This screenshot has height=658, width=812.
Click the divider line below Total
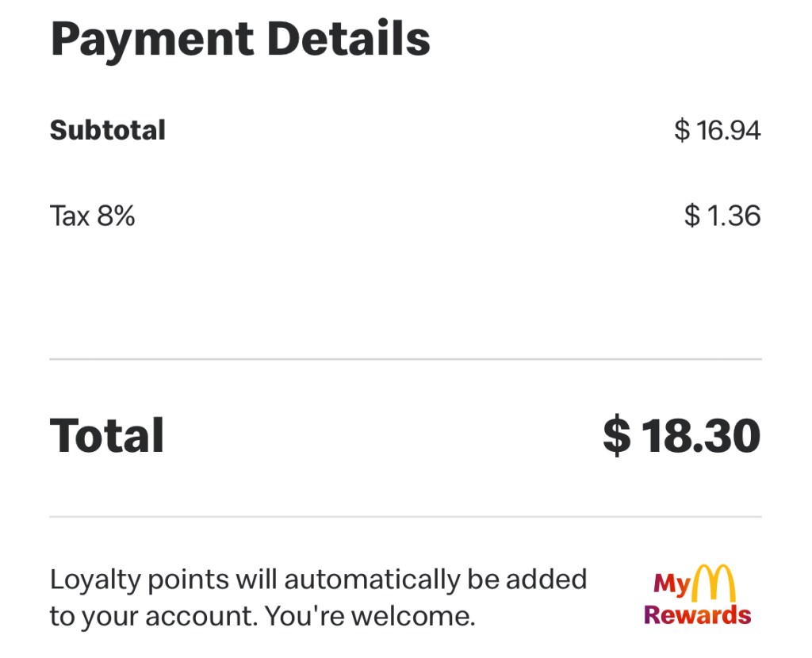(x=405, y=517)
